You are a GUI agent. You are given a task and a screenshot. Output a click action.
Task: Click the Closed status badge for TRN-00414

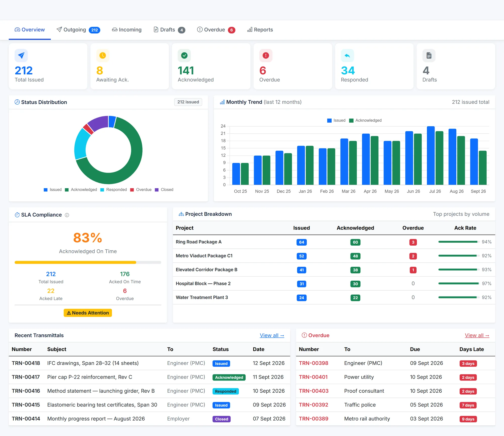[x=222, y=419]
